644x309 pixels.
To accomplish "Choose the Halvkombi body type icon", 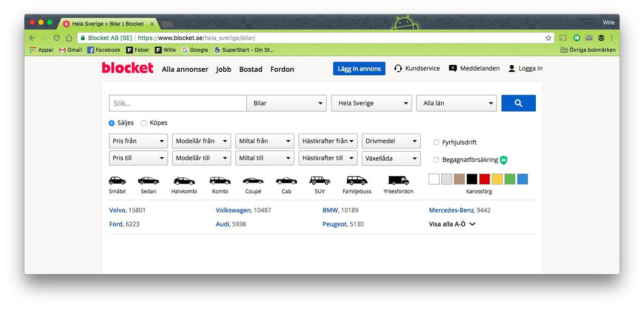I will point(184,180).
